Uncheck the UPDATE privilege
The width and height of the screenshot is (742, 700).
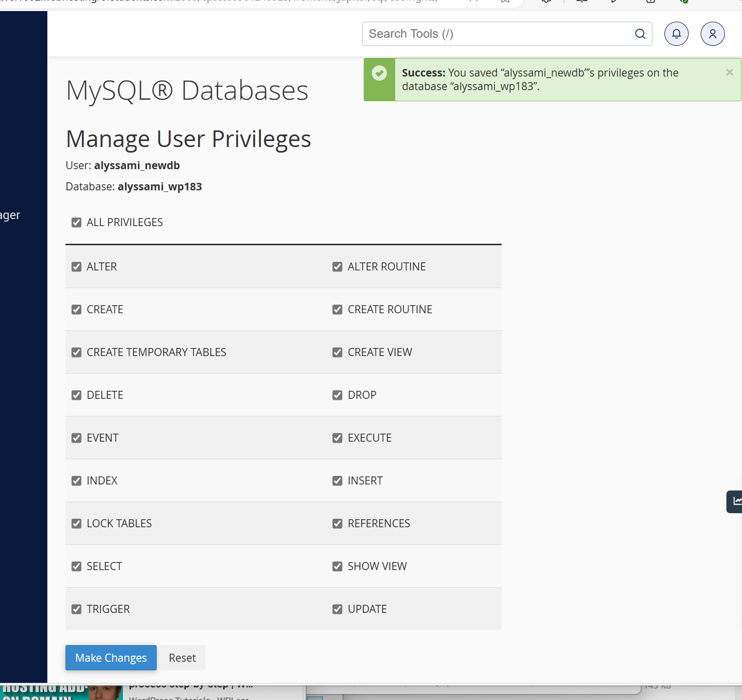coord(338,609)
